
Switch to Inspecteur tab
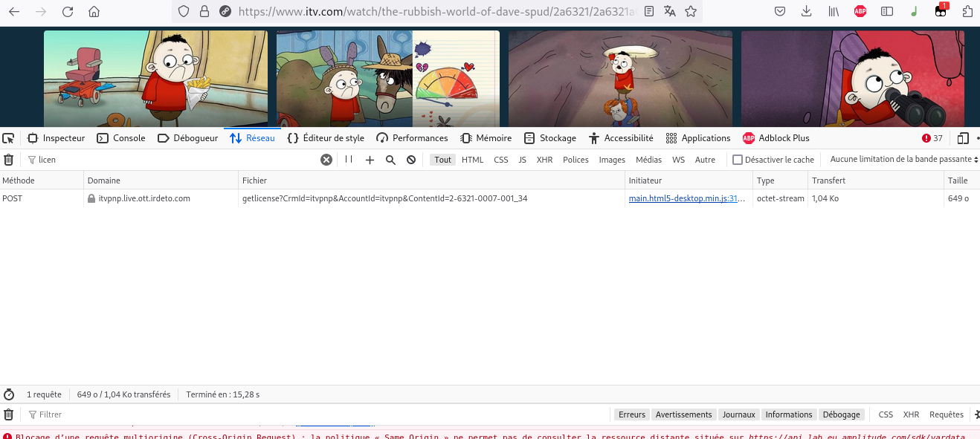[x=57, y=138]
